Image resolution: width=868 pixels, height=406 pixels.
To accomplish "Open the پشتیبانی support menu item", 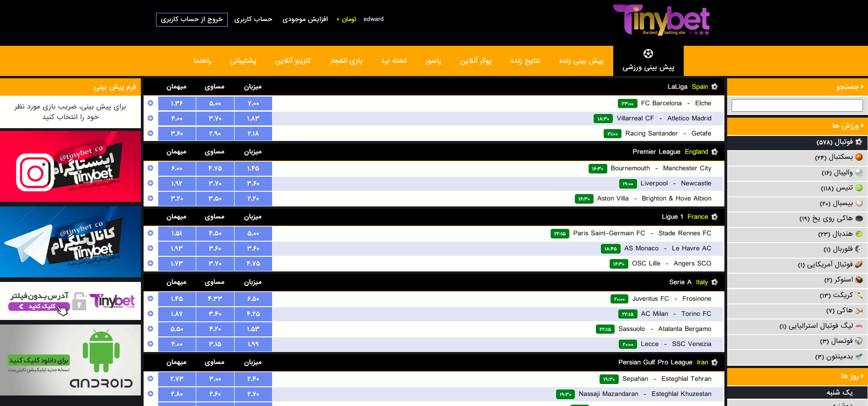I will [243, 60].
